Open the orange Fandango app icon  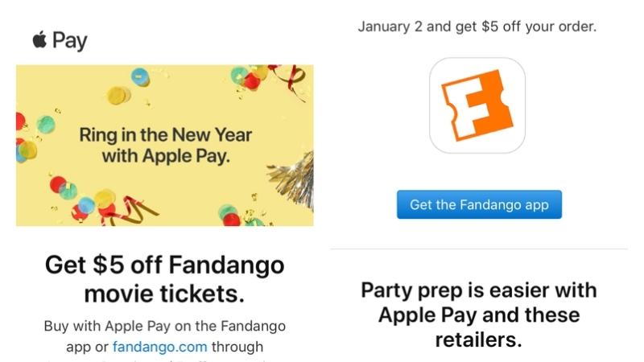click(477, 105)
